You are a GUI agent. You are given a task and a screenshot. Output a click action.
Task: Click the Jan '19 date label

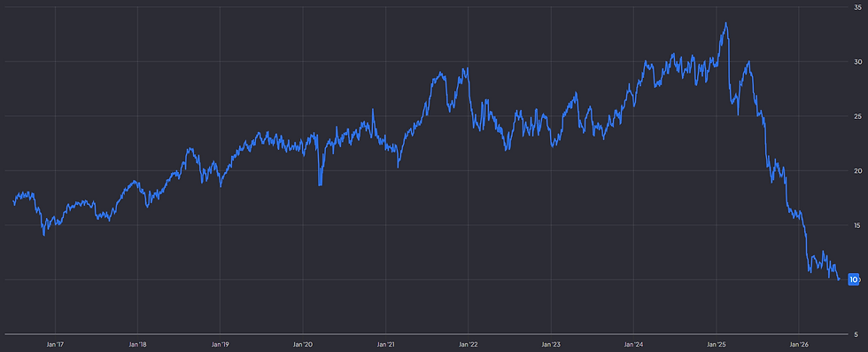pyautogui.click(x=221, y=344)
